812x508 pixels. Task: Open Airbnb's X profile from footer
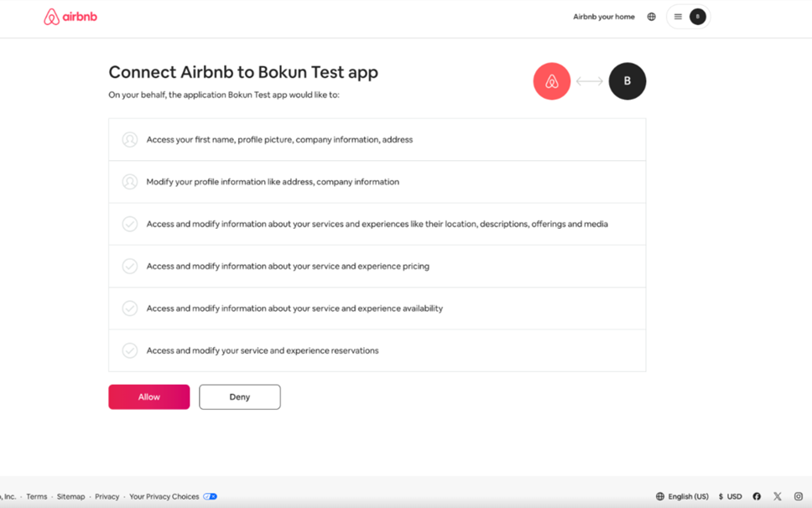778,496
